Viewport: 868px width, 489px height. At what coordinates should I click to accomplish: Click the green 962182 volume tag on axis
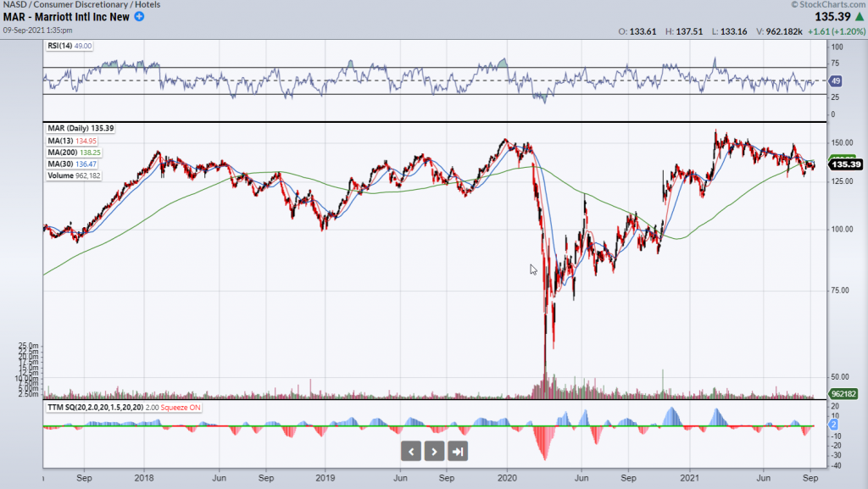click(x=843, y=394)
